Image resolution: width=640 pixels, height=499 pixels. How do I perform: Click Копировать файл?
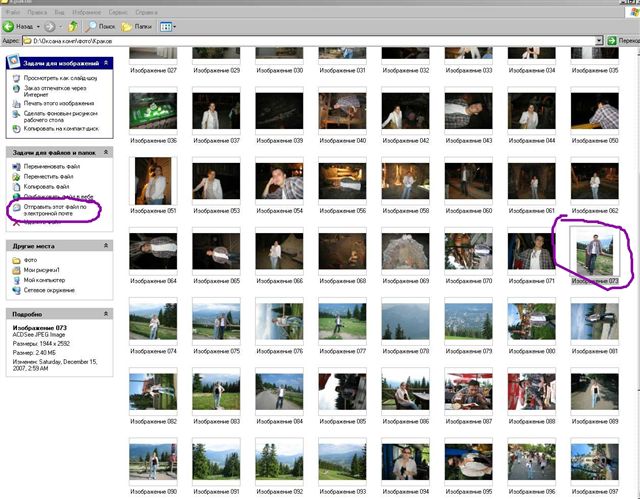point(46,186)
